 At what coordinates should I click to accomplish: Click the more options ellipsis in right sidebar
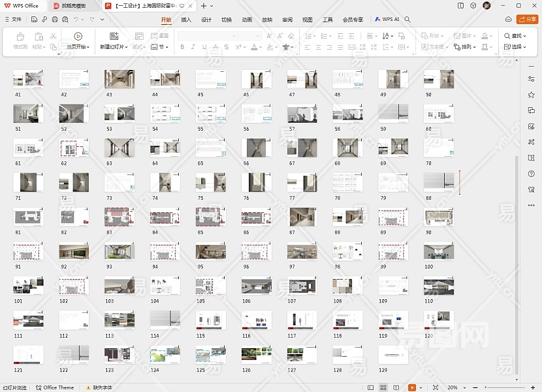(532, 204)
